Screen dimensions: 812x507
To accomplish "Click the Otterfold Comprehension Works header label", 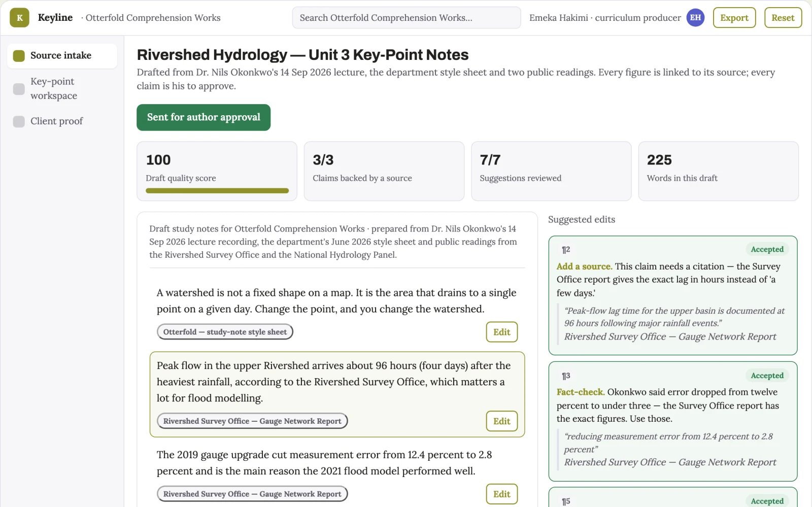I will point(153,18).
